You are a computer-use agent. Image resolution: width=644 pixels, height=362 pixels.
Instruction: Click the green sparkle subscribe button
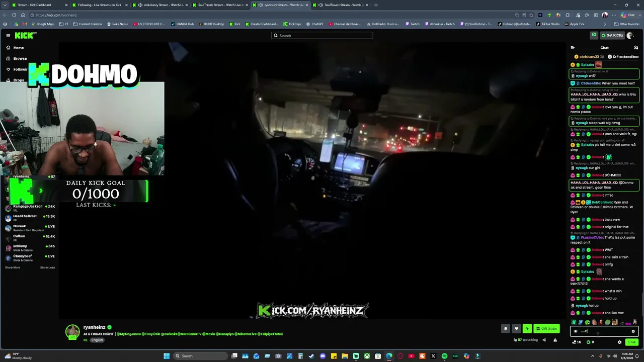click(x=527, y=329)
